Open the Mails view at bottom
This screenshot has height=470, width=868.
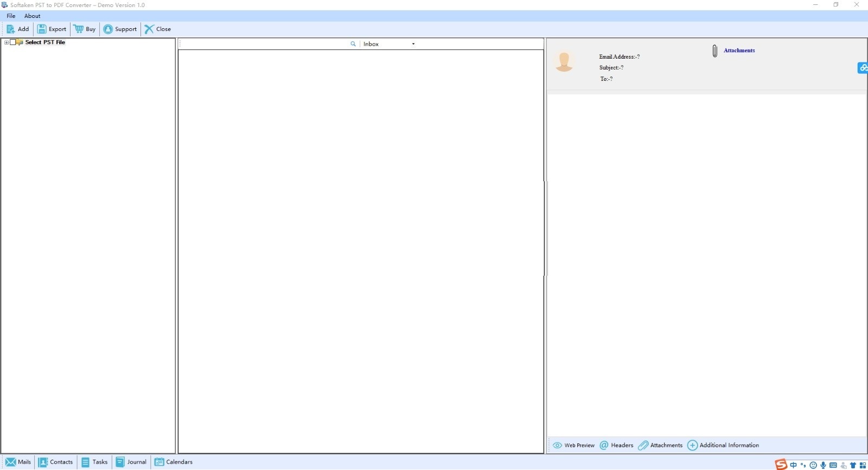[18, 462]
